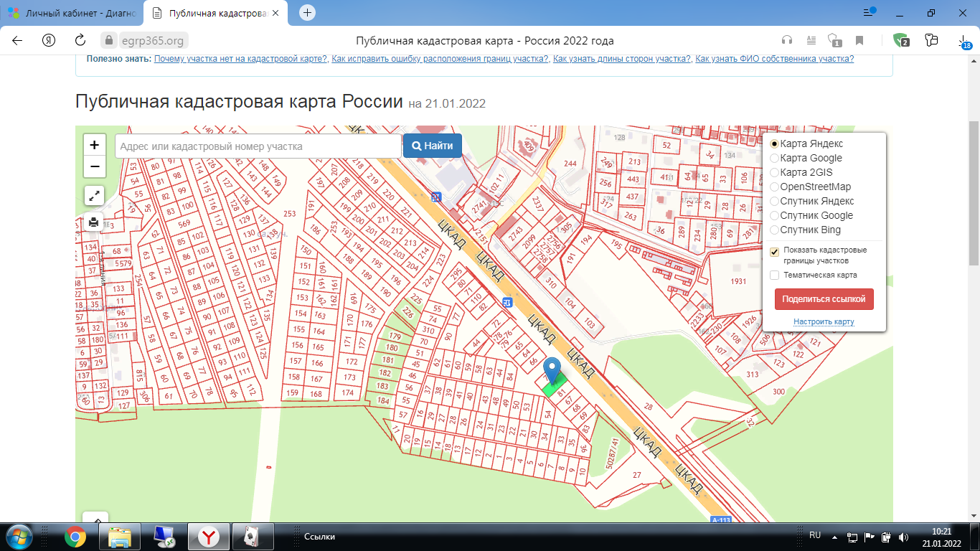Open Solitaire cards taskbar item

(x=253, y=537)
